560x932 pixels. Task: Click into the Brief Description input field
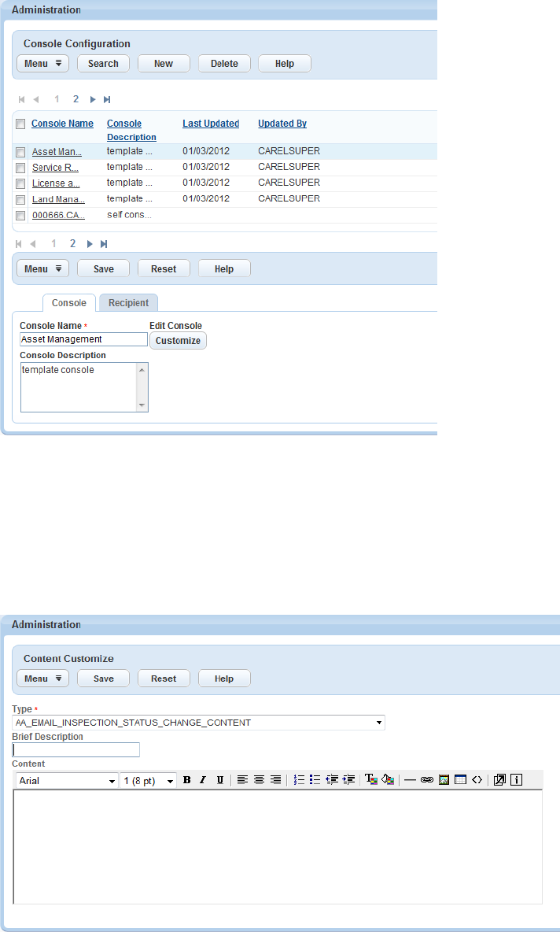(x=76, y=749)
